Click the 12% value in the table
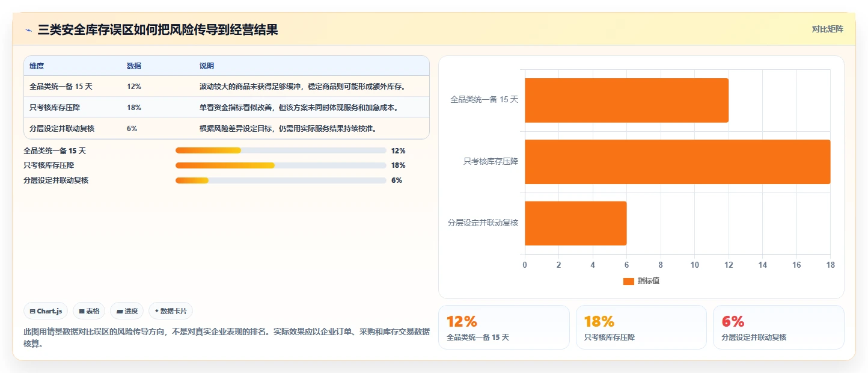Image resolution: width=868 pixels, height=373 pixels. pos(134,86)
